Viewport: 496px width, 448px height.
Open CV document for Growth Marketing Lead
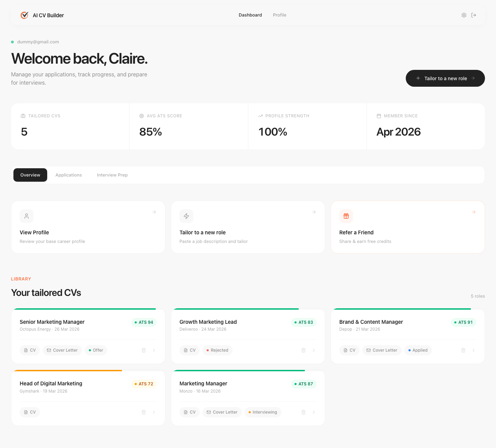tap(190, 350)
